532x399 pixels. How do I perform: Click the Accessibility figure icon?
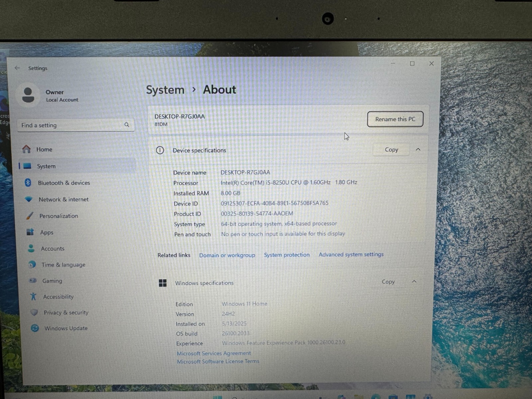click(x=33, y=296)
